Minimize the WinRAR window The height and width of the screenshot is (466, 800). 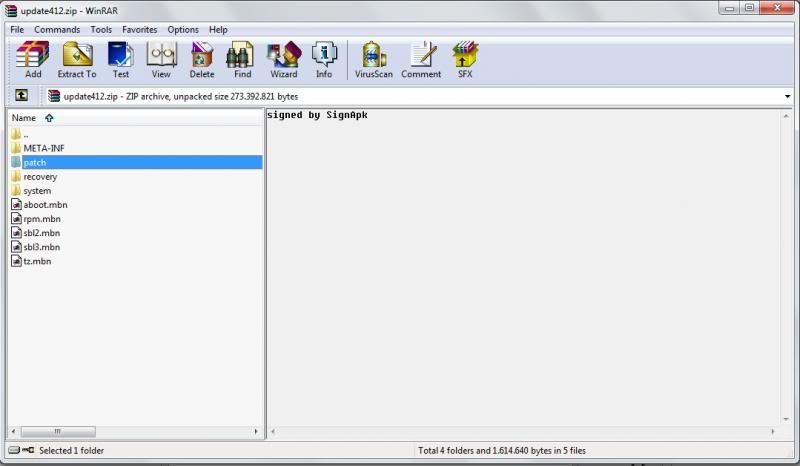pos(729,8)
